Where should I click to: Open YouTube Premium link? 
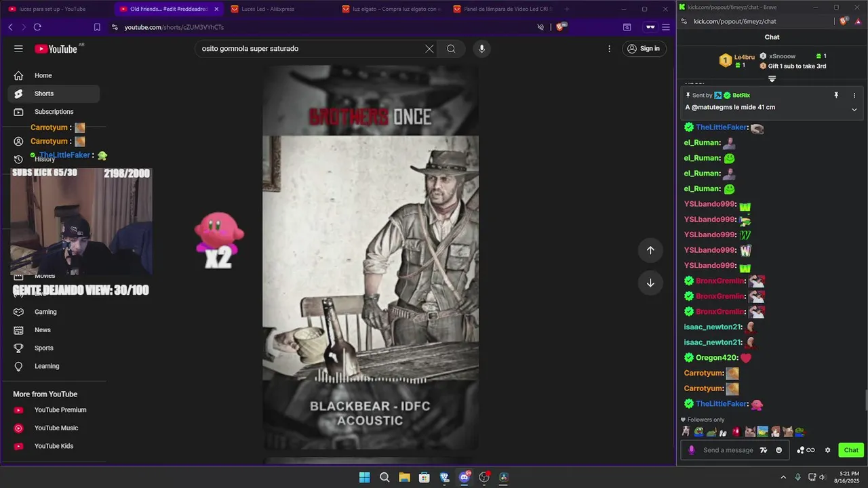click(54, 410)
